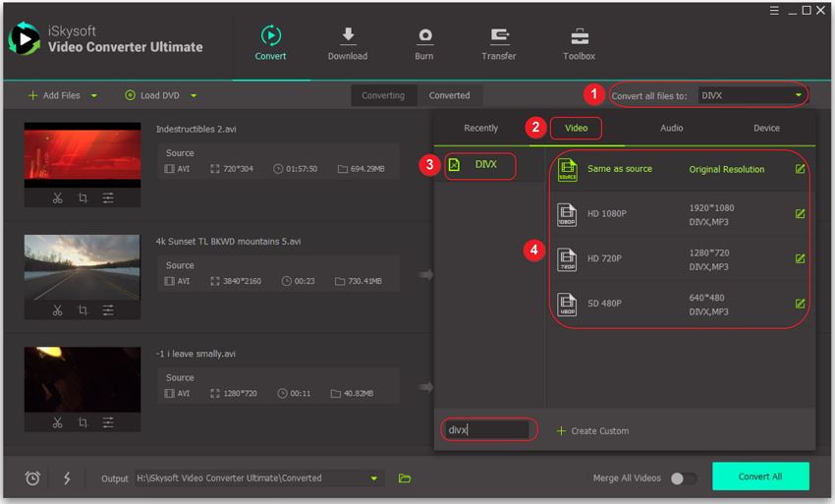Edit the HD 1080P preset with pencil icon

pyautogui.click(x=800, y=214)
